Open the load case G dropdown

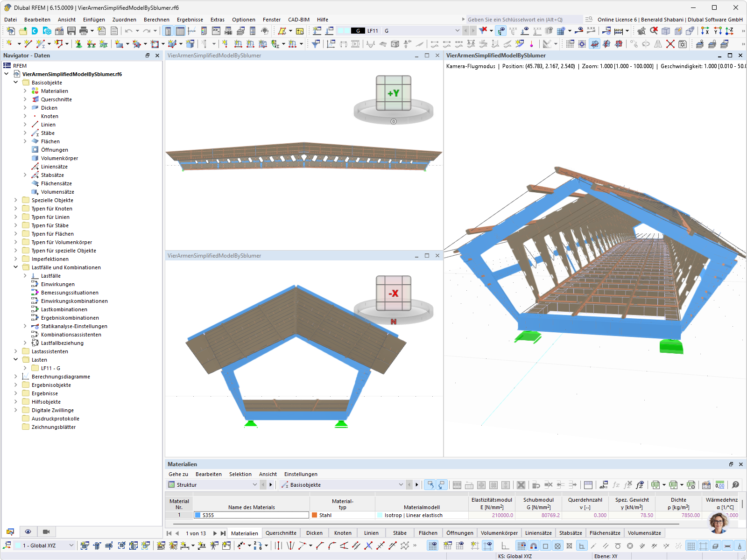point(457,31)
